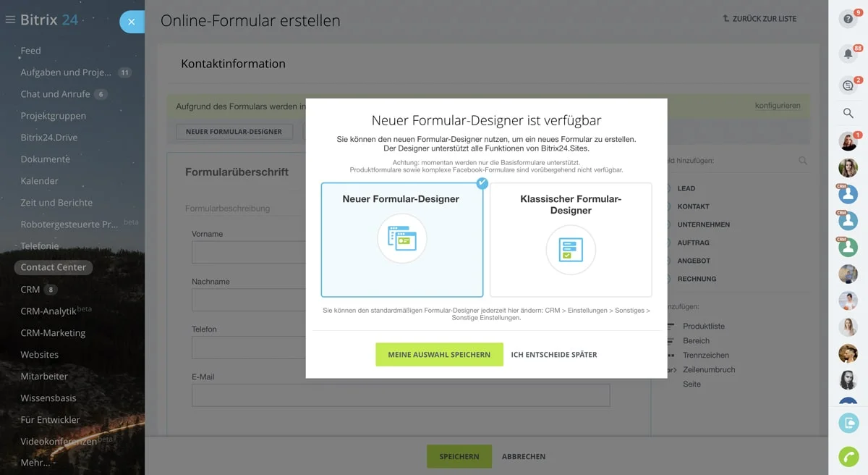The width and height of the screenshot is (868, 475).
Task: Expand the Mehr... menu item
Action: (35, 463)
